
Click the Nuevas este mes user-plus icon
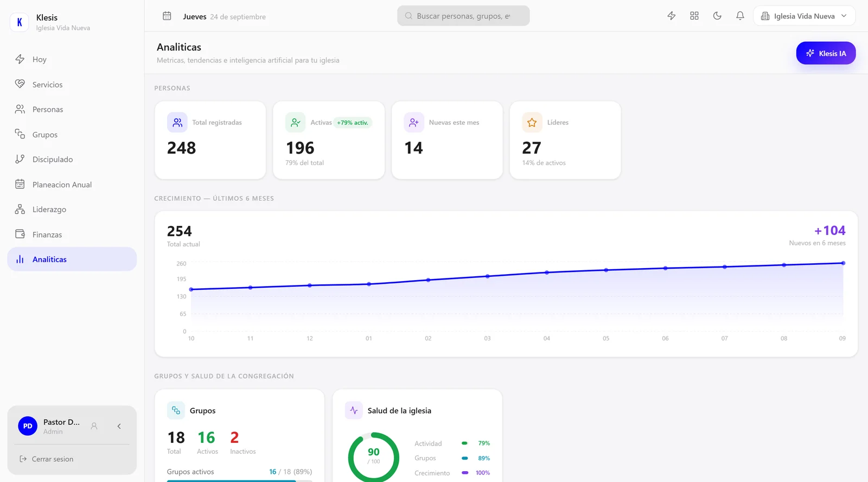coord(414,123)
